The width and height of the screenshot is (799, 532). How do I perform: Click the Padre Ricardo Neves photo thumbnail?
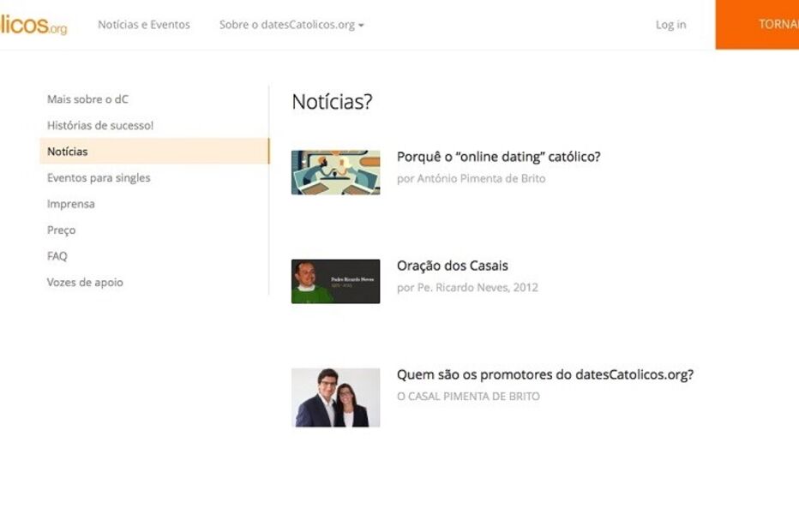point(336,282)
